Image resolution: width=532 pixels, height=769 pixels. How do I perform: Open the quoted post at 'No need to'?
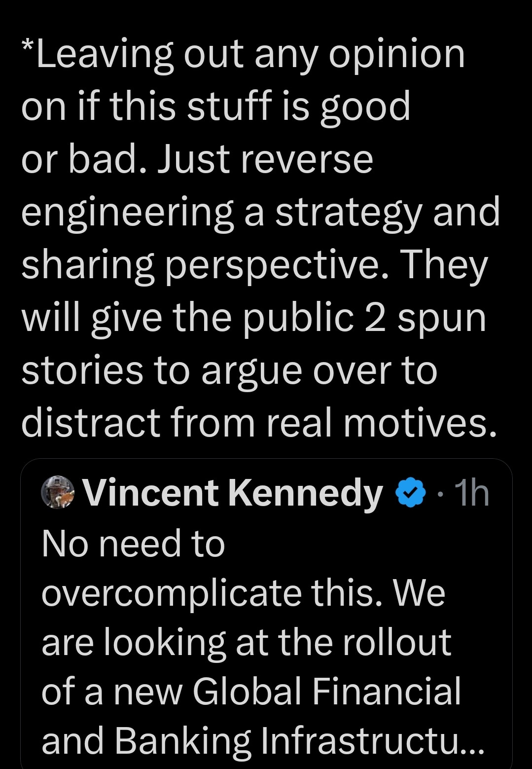tap(133, 543)
